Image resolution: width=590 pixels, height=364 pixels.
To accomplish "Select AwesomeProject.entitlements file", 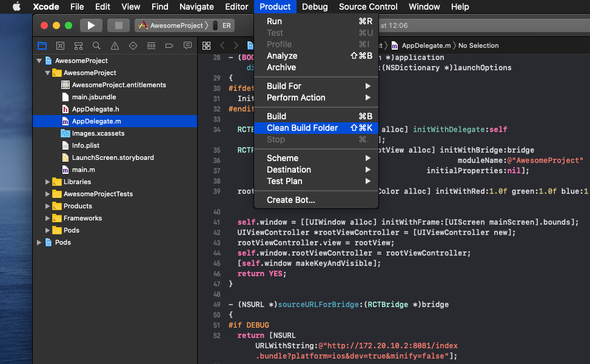I will [115, 85].
